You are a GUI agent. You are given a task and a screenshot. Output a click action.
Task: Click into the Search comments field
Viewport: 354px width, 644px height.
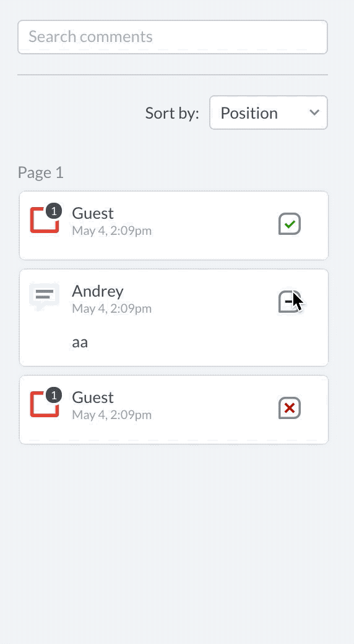(x=173, y=37)
